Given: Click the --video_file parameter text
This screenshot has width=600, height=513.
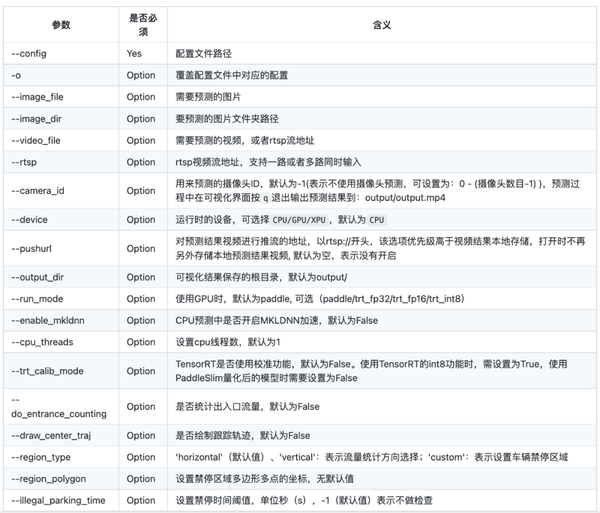Looking at the screenshot, I should coord(36,140).
